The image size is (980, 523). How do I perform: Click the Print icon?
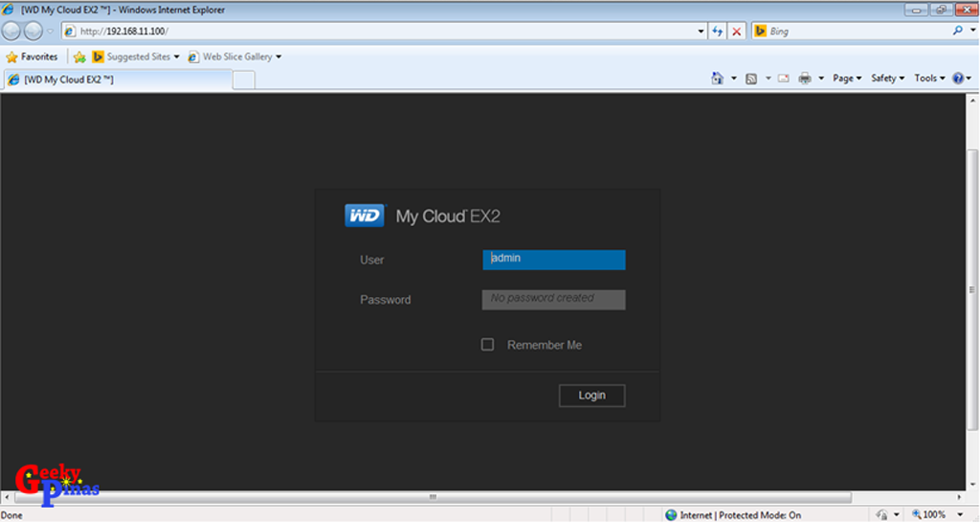805,79
